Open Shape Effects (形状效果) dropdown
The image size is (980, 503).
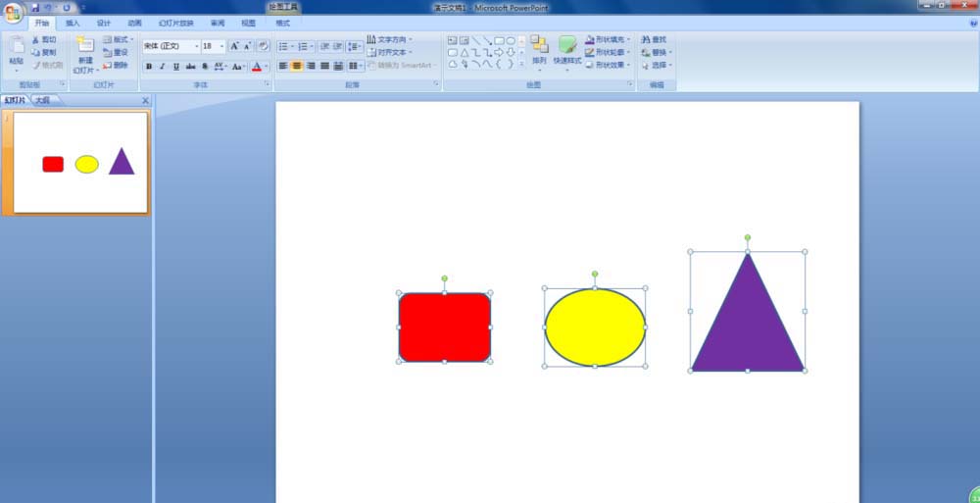click(x=608, y=65)
